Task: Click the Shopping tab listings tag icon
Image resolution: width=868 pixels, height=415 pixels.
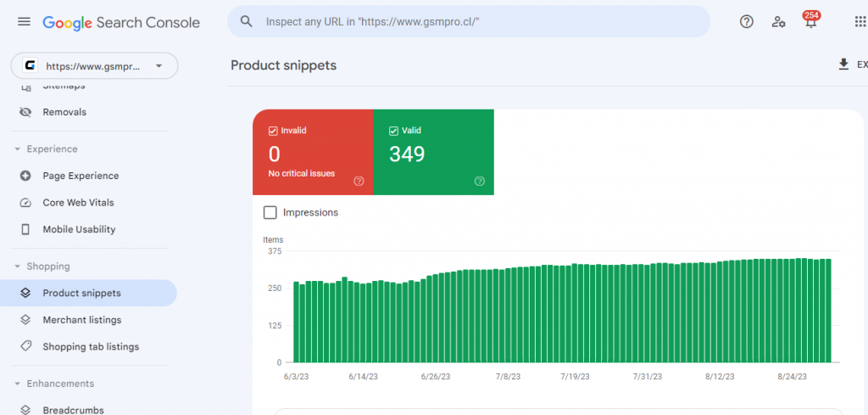Action: 25,346
